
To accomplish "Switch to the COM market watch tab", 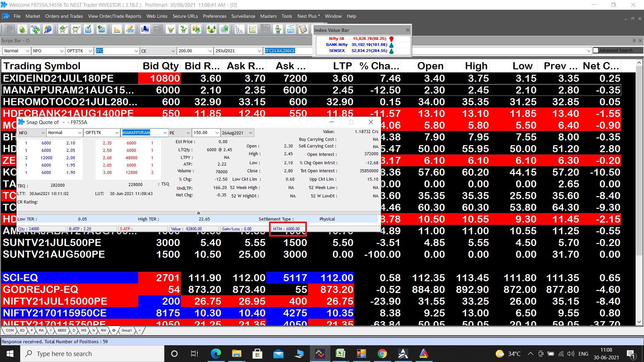I will pos(10,330).
